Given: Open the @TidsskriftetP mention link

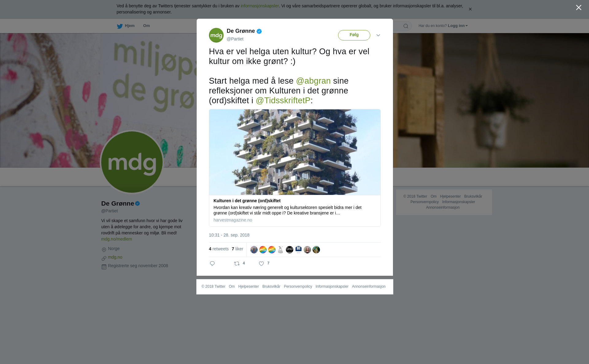Looking at the screenshot, I should (283, 100).
